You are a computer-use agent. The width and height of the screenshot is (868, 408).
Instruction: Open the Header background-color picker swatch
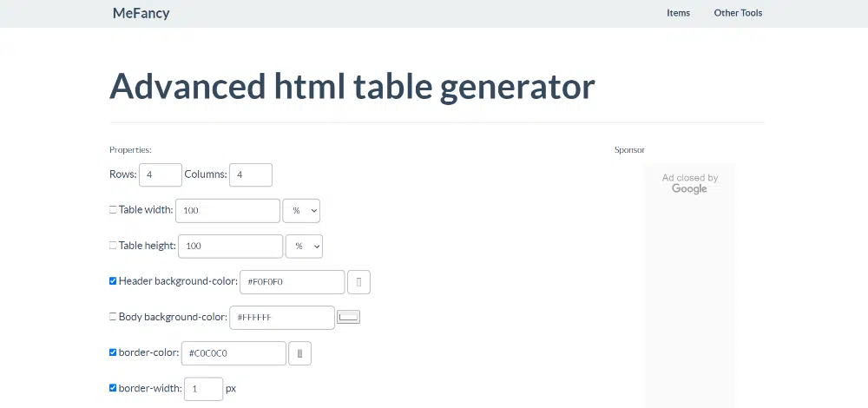tap(359, 282)
